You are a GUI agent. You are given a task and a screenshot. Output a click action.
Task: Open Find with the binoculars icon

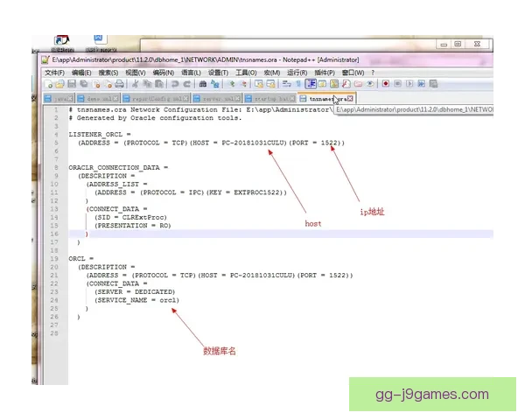point(203,84)
